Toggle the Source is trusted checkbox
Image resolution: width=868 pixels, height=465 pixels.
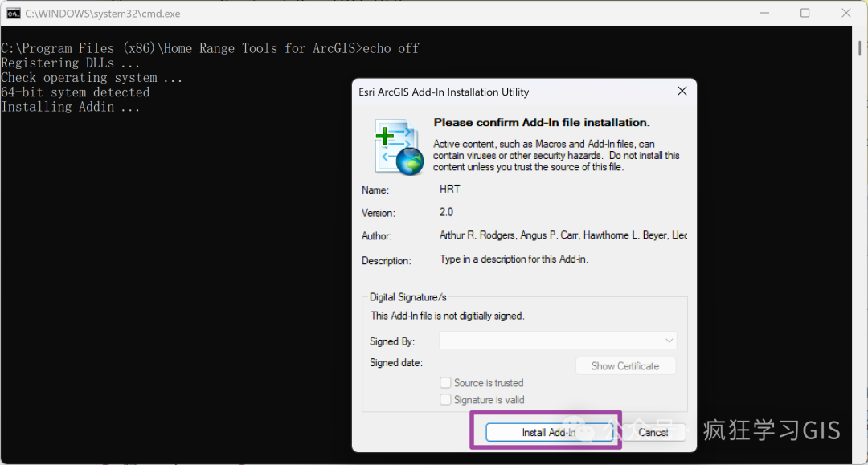pos(445,382)
